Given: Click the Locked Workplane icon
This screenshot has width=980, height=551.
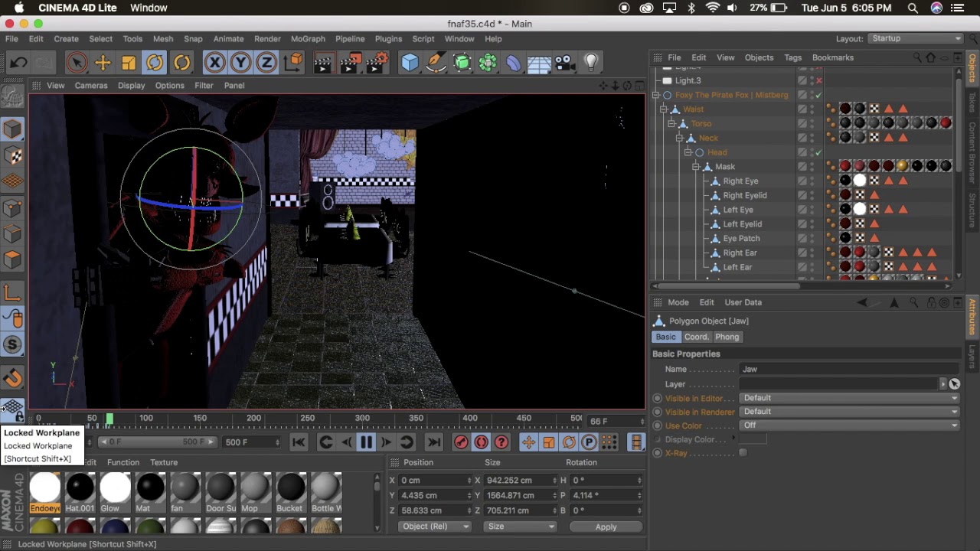Looking at the screenshot, I should tap(12, 410).
